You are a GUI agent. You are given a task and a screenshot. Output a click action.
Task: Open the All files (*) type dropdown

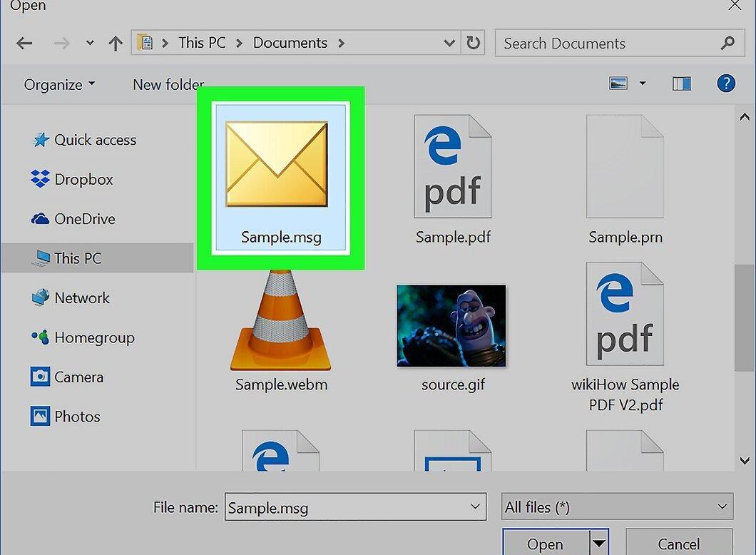click(x=617, y=506)
